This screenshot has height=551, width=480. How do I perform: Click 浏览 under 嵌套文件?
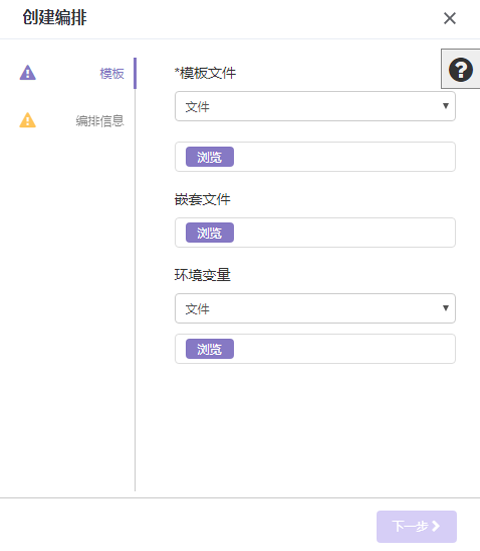click(x=210, y=232)
